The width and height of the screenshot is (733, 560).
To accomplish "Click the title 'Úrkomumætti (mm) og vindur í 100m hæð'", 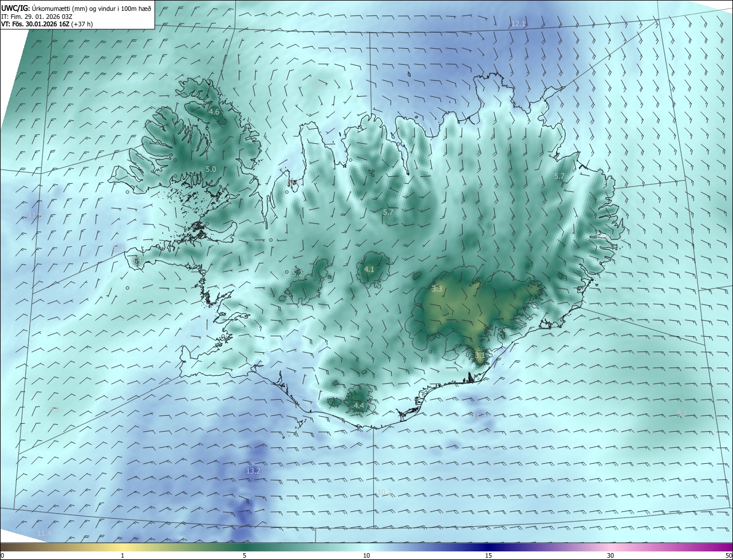I will coord(90,8).
